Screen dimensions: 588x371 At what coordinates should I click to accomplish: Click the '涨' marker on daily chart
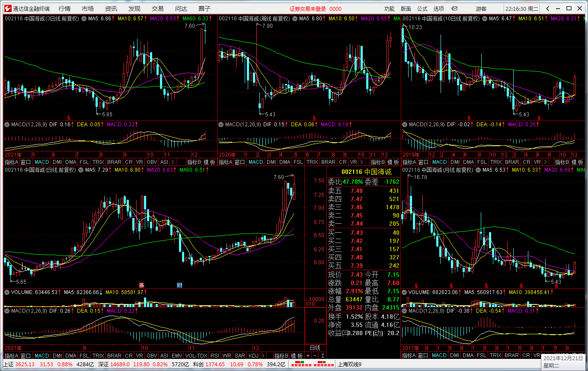pos(141,285)
